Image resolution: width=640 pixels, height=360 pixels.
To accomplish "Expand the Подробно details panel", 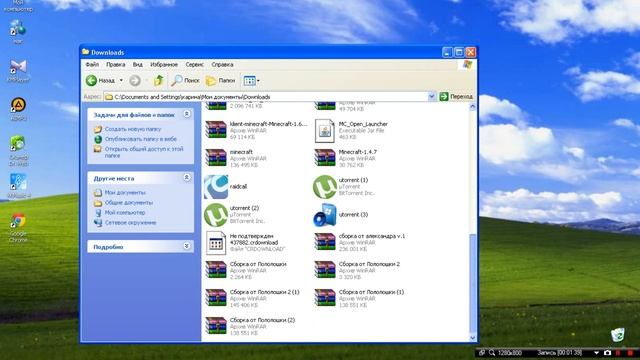I will tap(187, 246).
